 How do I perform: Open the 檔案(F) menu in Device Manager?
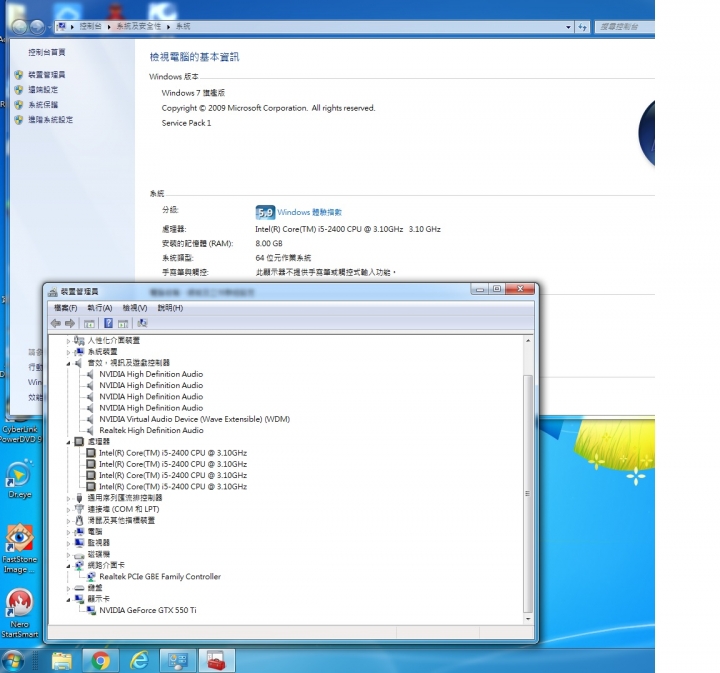click(65, 308)
